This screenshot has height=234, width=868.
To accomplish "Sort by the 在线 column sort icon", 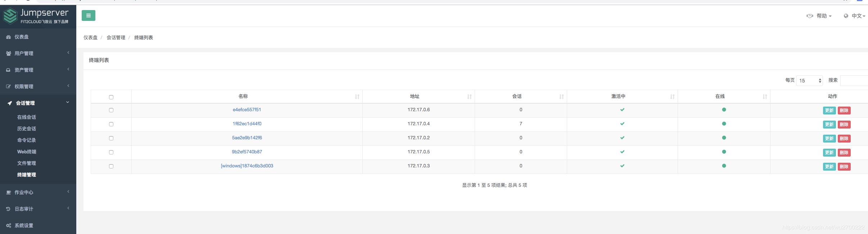I will (765, 96).
